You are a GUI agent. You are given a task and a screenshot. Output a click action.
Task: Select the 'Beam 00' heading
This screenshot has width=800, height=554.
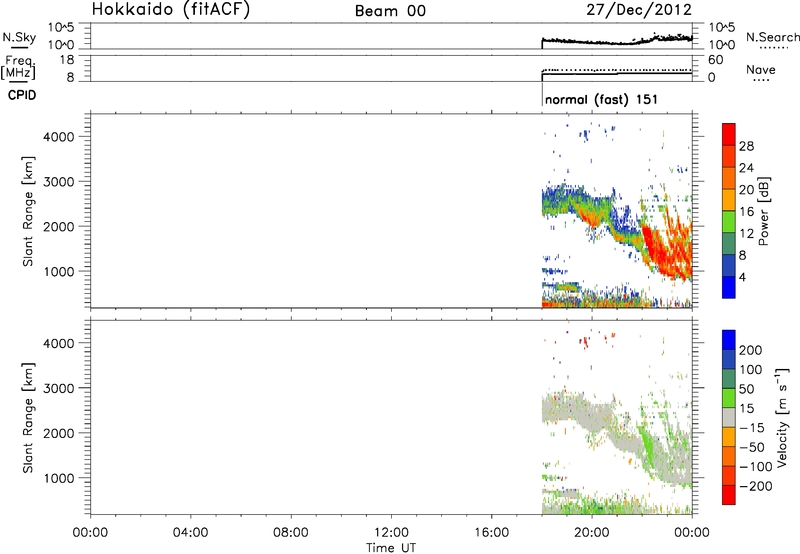(390, 11)
